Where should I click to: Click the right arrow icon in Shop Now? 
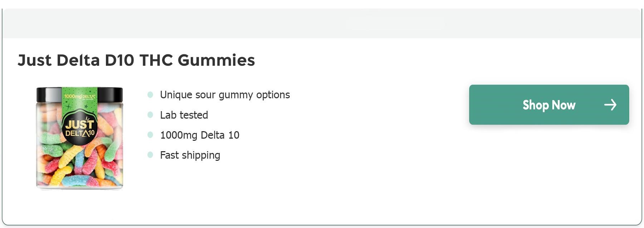[610, 105]
